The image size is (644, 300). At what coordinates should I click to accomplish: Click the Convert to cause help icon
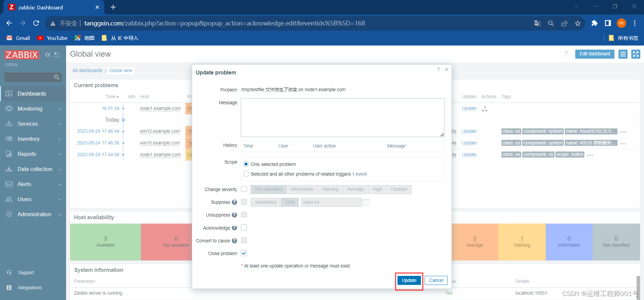click(x=234, y=241)
